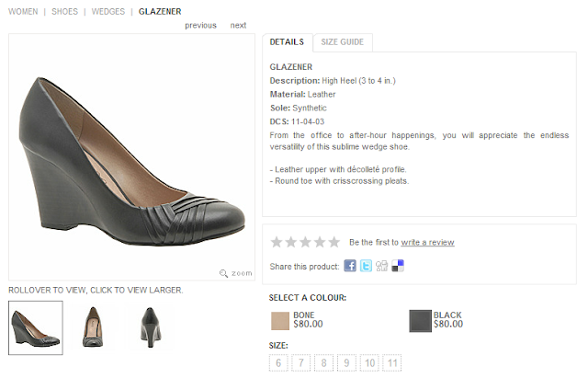Screen dimensions: 588x378
Task: Go to next product
Action: tap(238, 26)
